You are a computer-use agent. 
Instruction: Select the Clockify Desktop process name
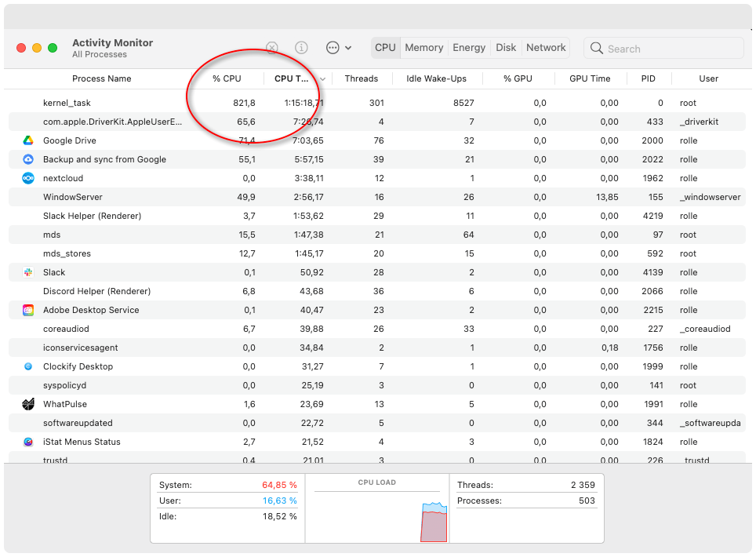[x=78, y=366]
